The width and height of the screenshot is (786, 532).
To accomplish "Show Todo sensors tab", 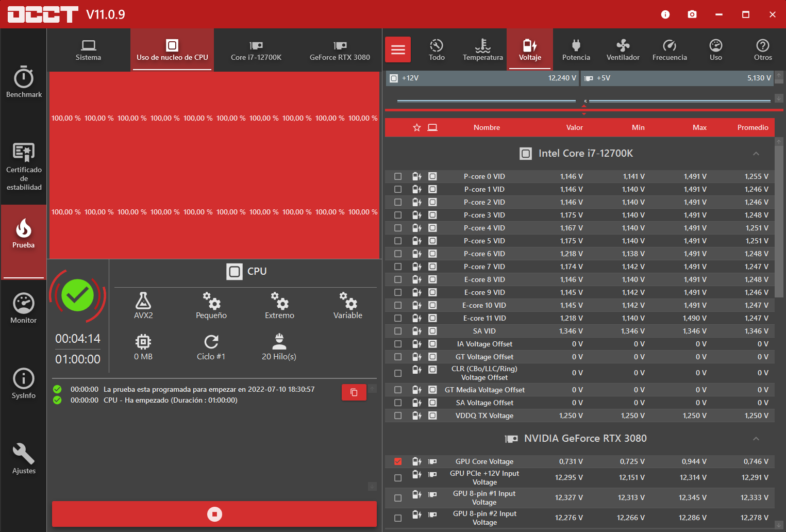I will click(437, 49).
